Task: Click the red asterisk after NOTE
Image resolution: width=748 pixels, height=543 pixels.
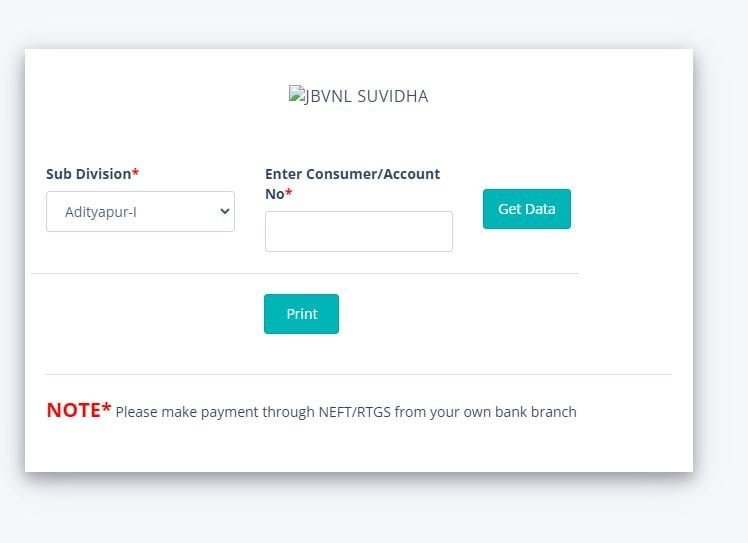Action: click(106, 407)
